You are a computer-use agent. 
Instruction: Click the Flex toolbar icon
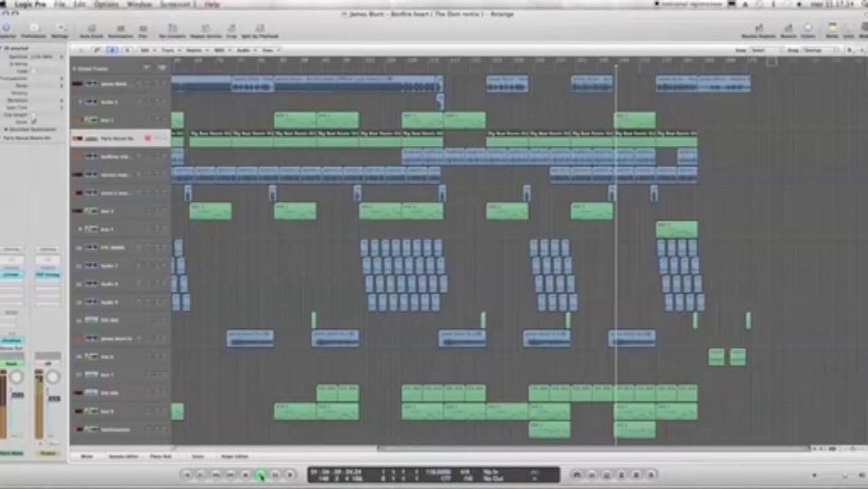tap(143, 30)
